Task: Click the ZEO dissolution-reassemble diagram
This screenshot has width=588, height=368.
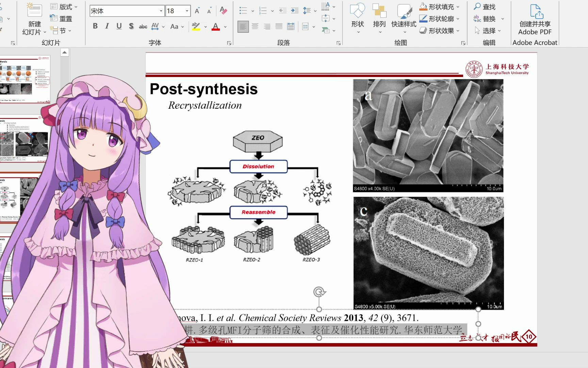Action: (x=251, y=197)
